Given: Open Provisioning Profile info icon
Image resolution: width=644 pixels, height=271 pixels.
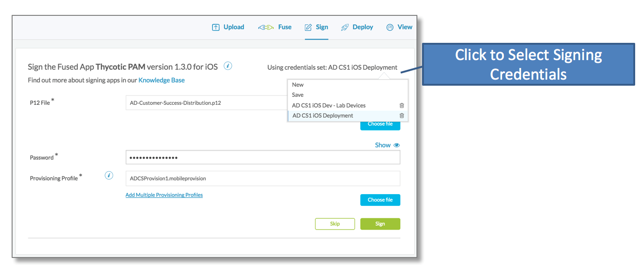Looking at the screenshot, I should [x=108, y=176].
